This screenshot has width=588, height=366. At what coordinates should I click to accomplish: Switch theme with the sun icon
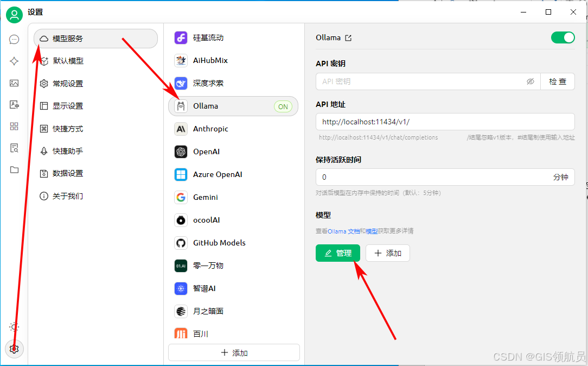pyautogui.click(x=14, y=327)
